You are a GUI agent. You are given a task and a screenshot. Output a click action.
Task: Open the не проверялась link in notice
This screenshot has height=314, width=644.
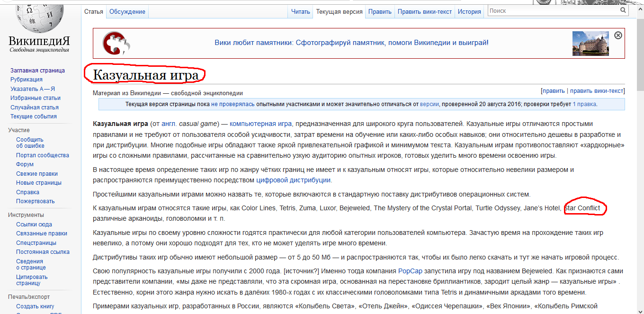coord(233,104)
